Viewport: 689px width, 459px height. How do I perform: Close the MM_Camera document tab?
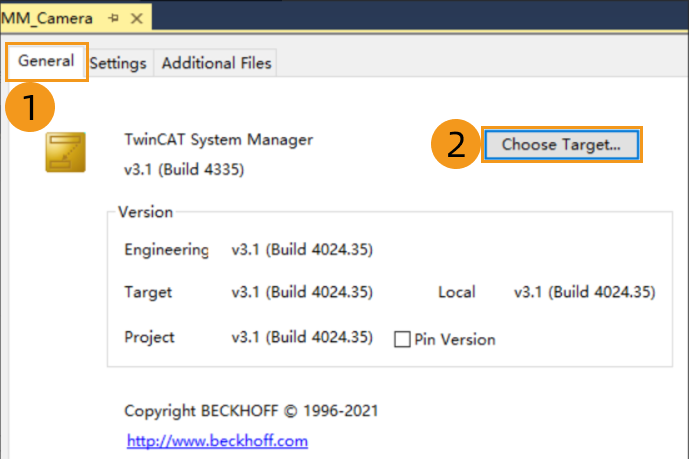[x=137, y=18]
